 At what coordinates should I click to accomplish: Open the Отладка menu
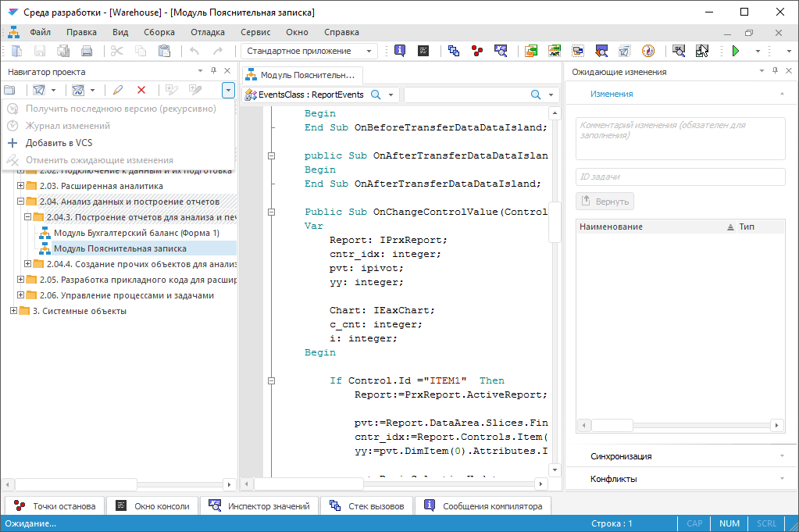pos(207,32)
